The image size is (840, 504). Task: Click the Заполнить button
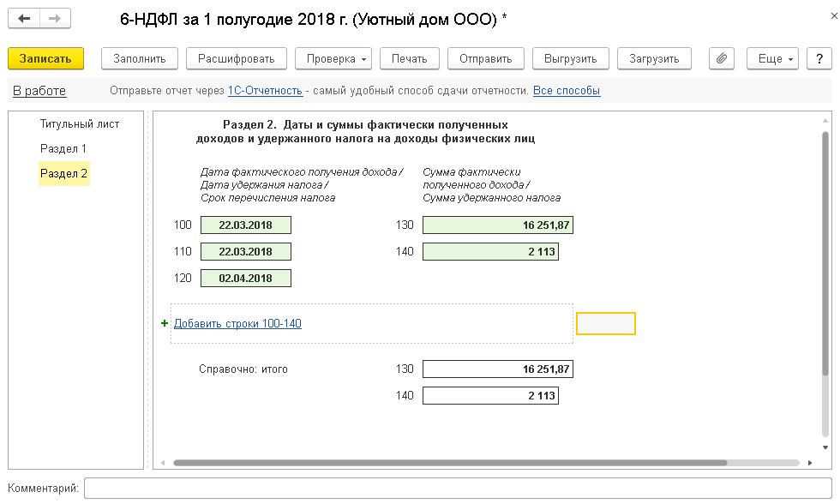click(x=140, y=58)
